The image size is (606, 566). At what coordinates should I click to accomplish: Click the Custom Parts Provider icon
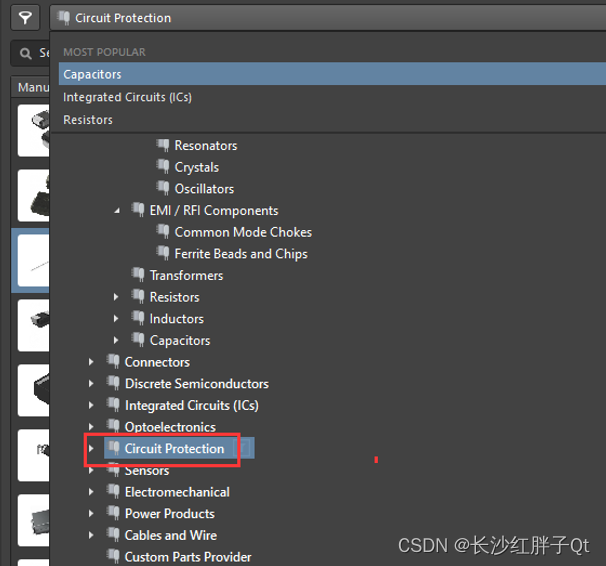click(x=113, y=557)
